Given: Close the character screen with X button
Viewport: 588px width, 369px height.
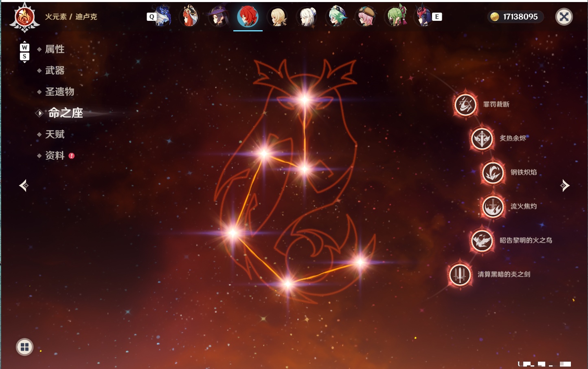Looking at the screenshot, I should pyautogui.click(x=564, y=17).
